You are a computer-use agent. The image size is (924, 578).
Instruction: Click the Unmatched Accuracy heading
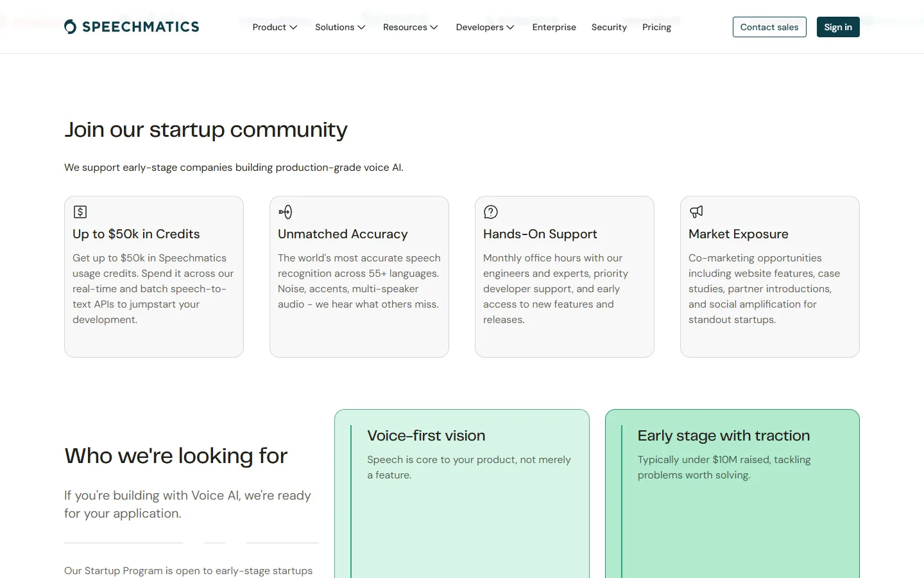click(343, 234)
